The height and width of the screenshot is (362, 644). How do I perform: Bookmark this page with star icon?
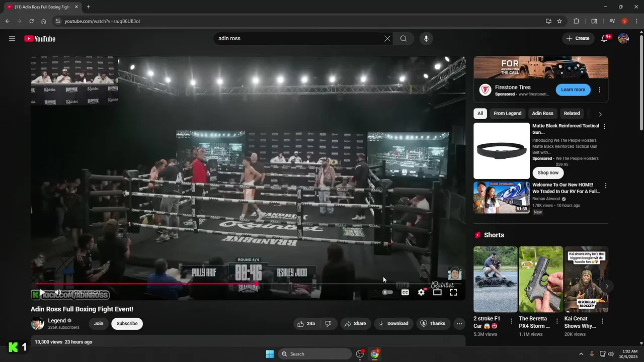(x=559, y=21)
